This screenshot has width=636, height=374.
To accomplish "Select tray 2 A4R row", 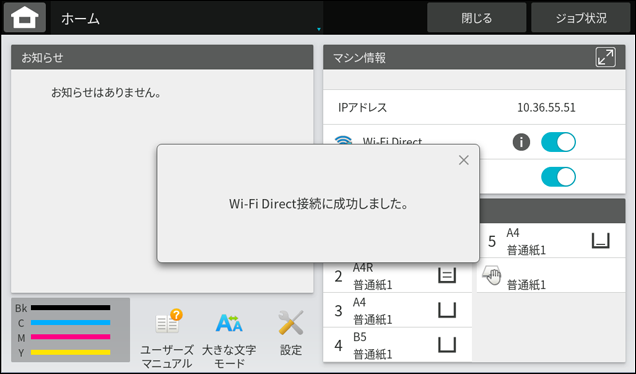I will tap(398, 277).
